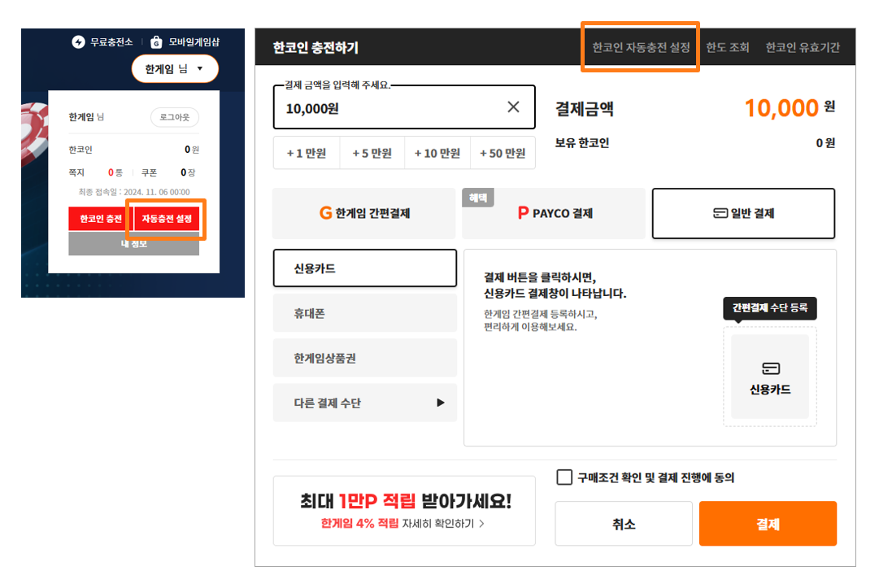
Task: Click the credit card icon in 간편결제 registration box
Action: point(770,368)
